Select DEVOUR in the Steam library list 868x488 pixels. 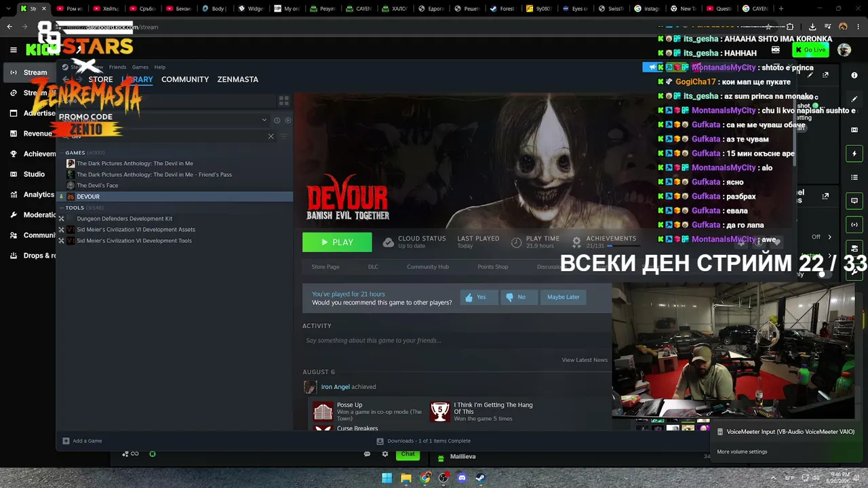coord(174,197)
